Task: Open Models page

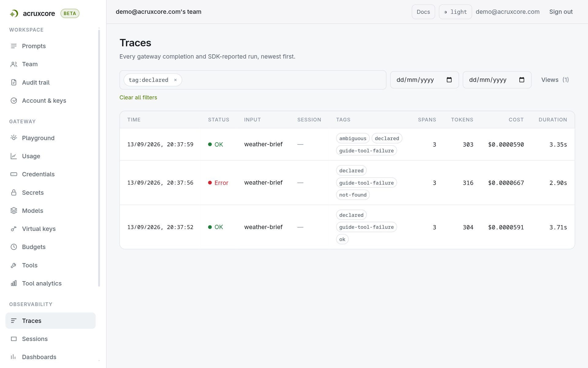Action: [51, 210]
